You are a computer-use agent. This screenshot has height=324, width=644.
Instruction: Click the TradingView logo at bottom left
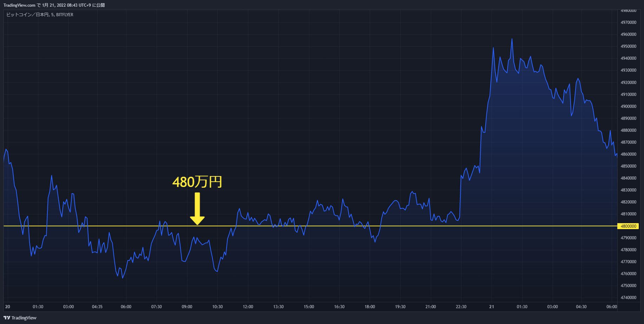[20, 318]
